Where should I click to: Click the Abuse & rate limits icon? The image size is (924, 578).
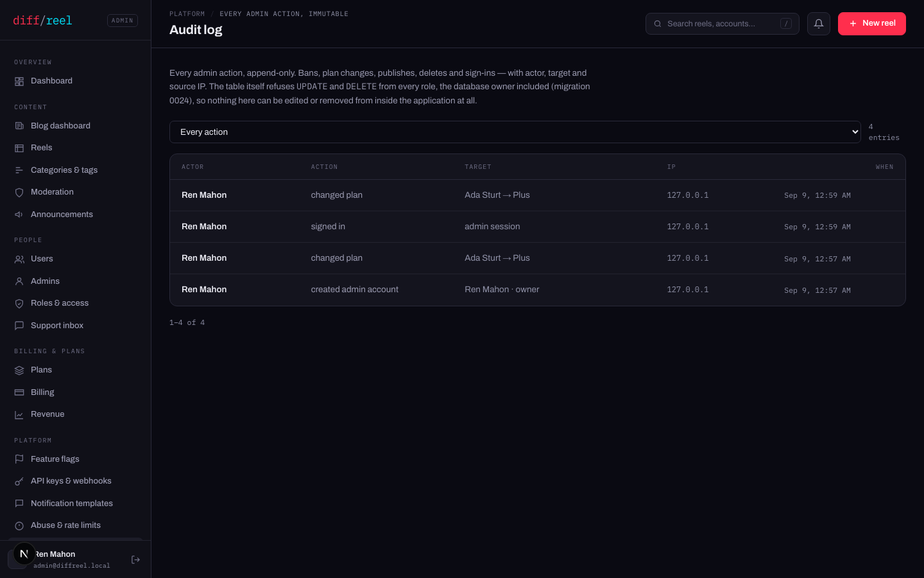19,525
